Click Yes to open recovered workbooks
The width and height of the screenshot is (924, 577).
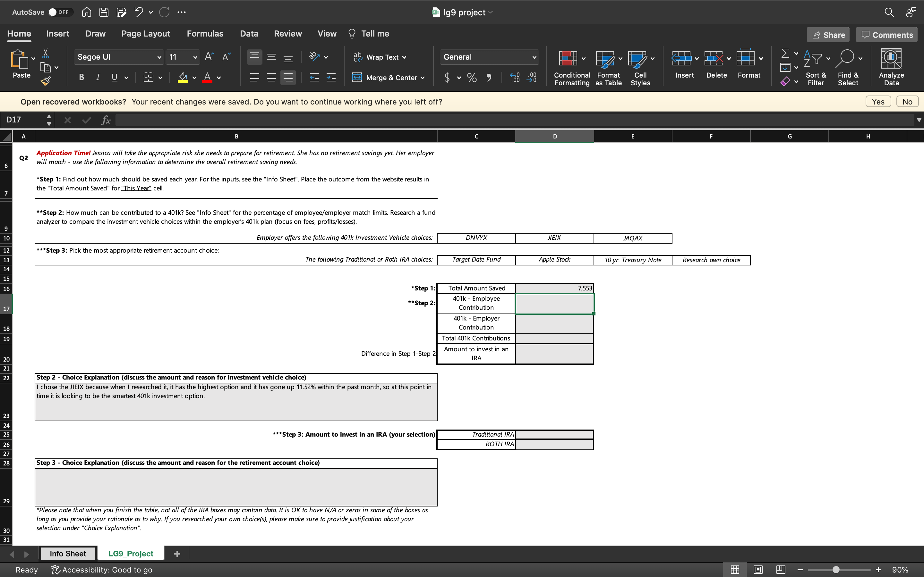point(878,102)
